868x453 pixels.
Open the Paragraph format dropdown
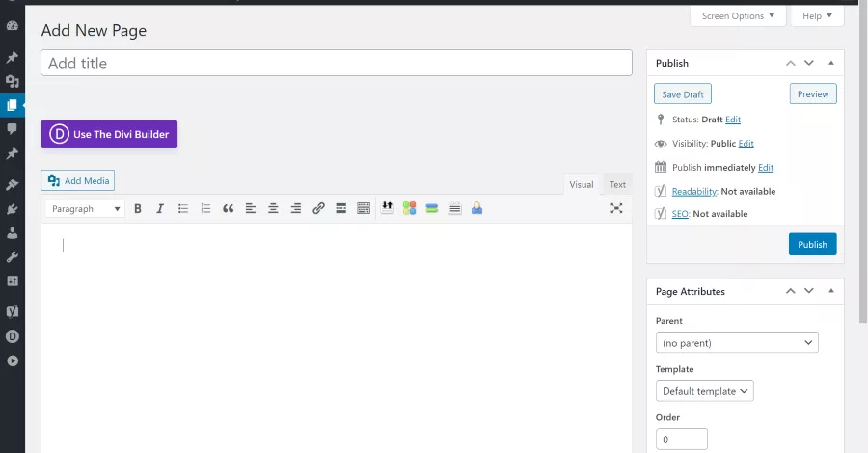pyautogui.click(x=86, y=208)
